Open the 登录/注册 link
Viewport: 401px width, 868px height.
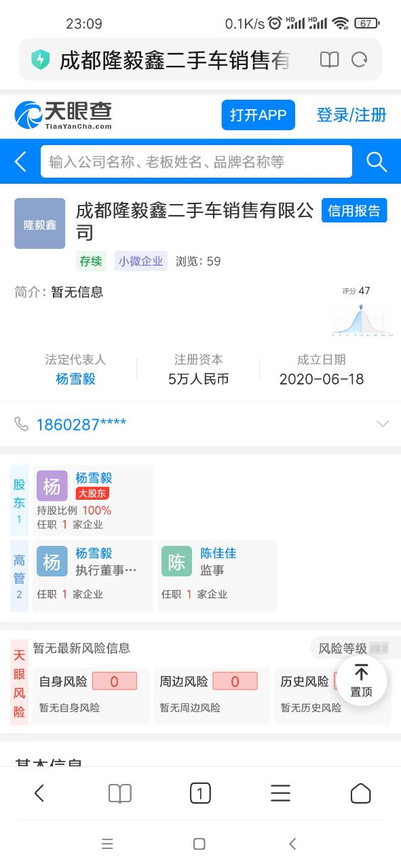351,115
